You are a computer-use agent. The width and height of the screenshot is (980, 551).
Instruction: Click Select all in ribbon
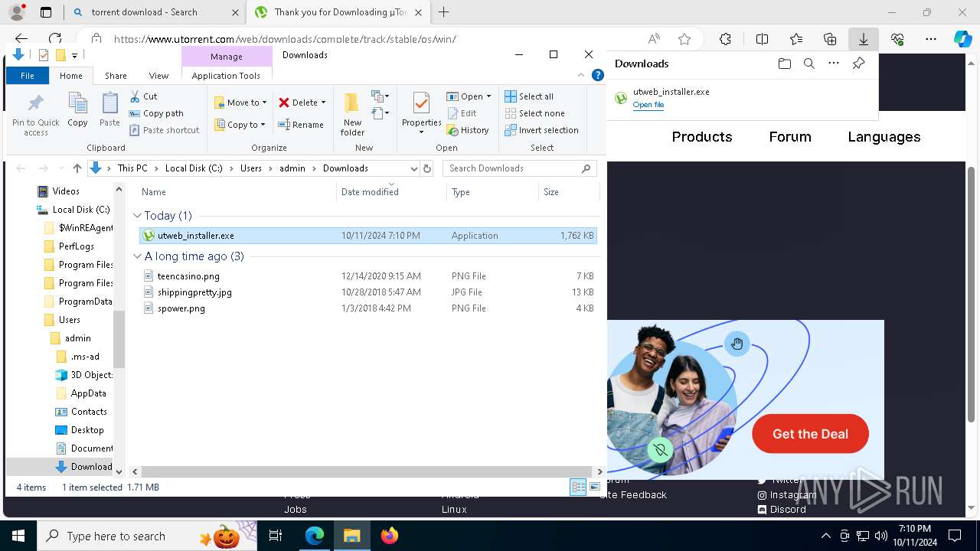click(x=529, y=96)
